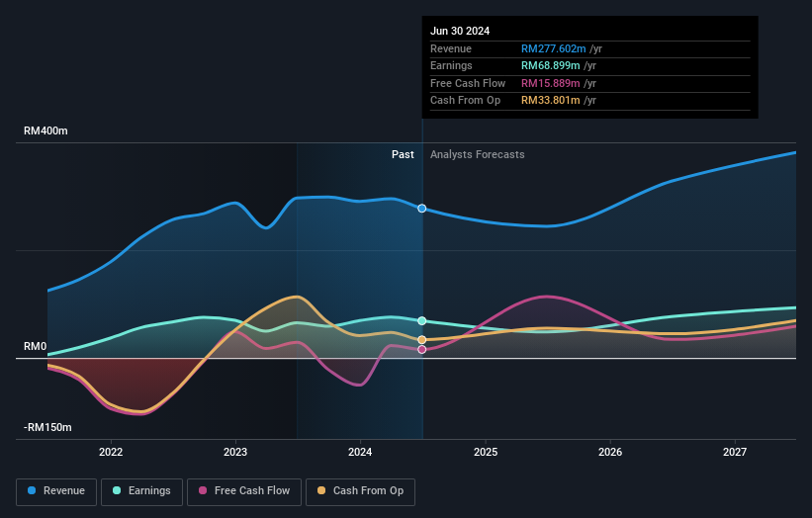Click the RM33.801m cash from op value
Viewport: 812px width, 518px height.
click(x=551, y=101)
